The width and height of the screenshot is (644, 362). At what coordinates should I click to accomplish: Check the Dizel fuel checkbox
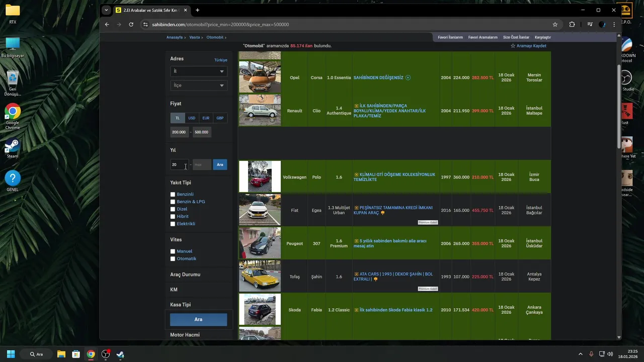pos(173,209)
